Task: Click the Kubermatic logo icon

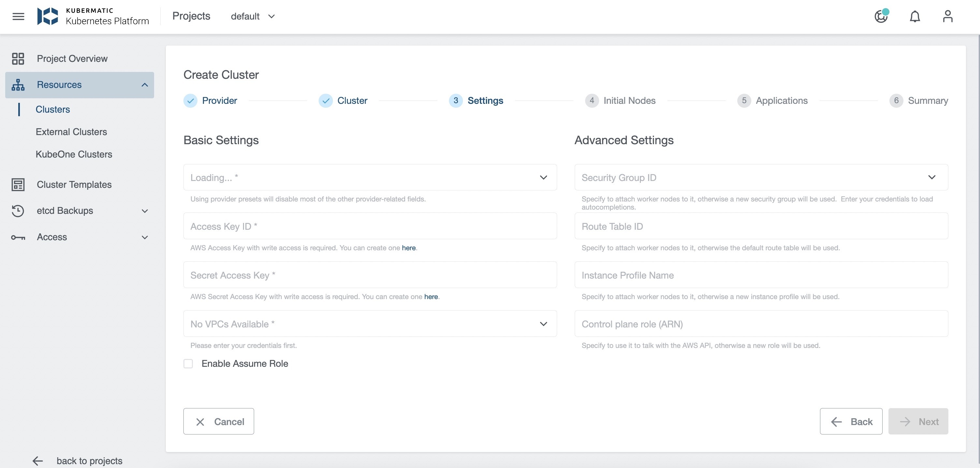Action: 48,16
